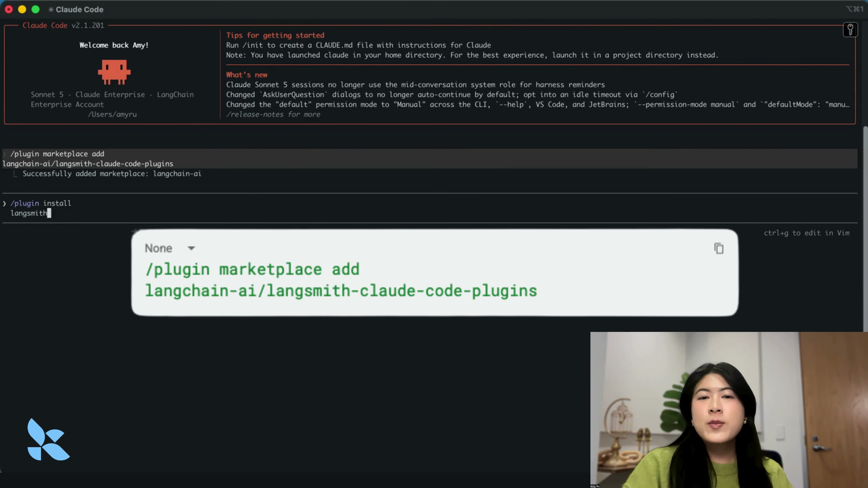Image resolution: width=868 pixels, height=488 pixels.
Task: Click the key icon at top right
Action: (x=850, y=30)
